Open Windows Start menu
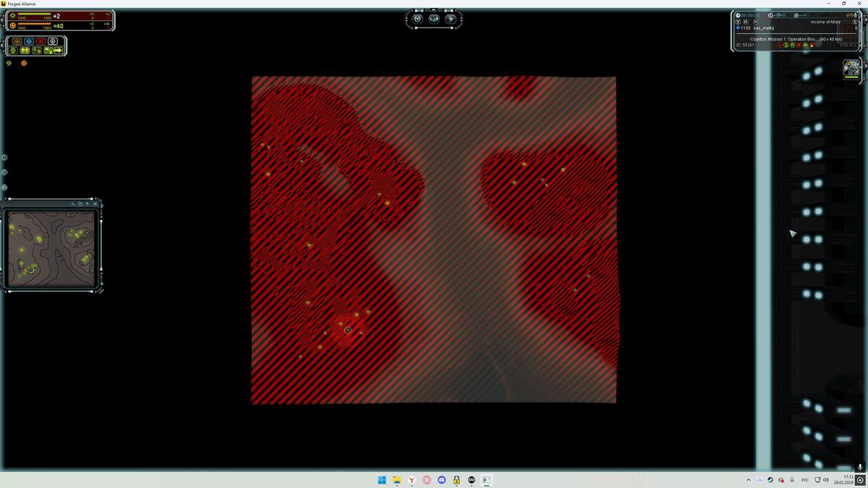 [x=381, y=480]
